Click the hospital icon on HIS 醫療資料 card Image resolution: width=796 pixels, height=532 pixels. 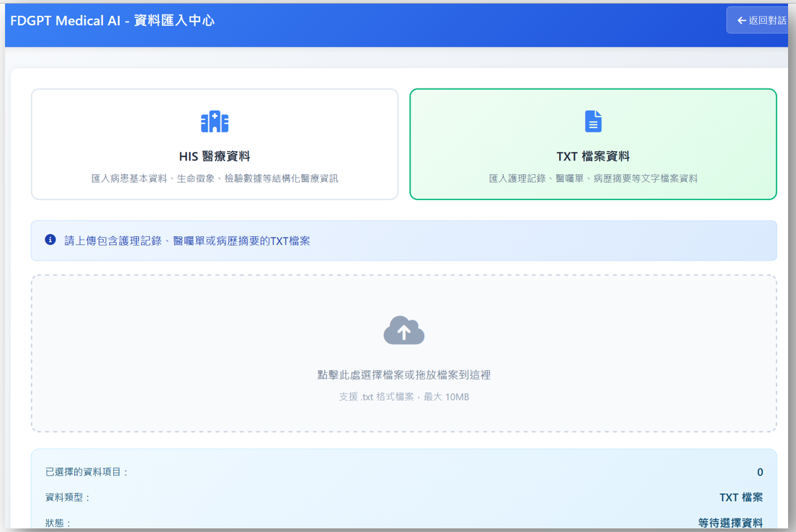[x=215, y=122]
